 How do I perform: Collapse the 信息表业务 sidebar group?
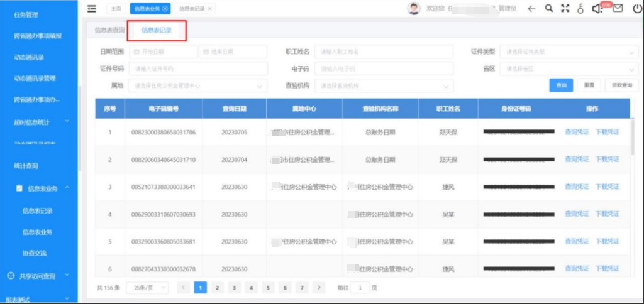67,188
